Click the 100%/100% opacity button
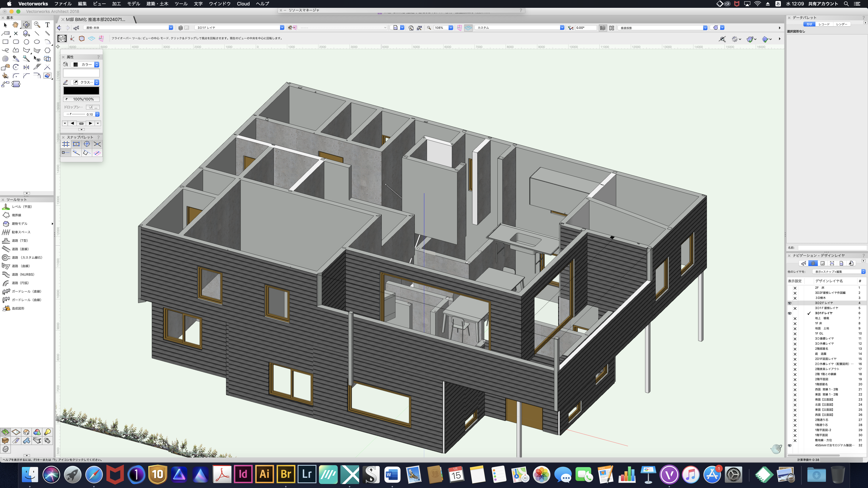The image size is (868, 488). pos(81,99)
